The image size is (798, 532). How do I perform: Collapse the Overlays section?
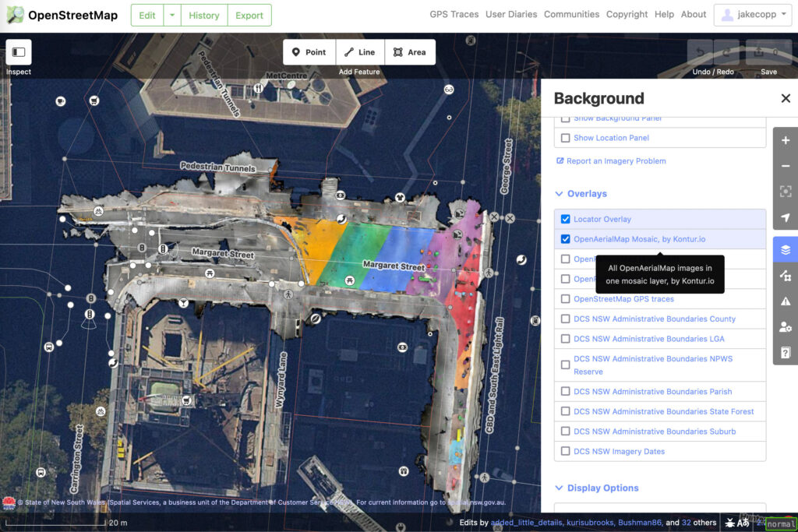581,194
